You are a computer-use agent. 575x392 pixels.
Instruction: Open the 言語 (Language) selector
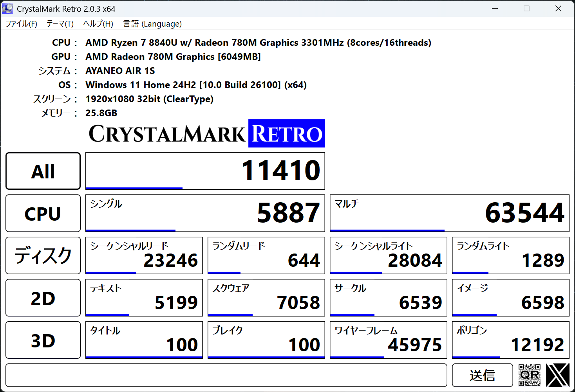[x=152, y=24]
